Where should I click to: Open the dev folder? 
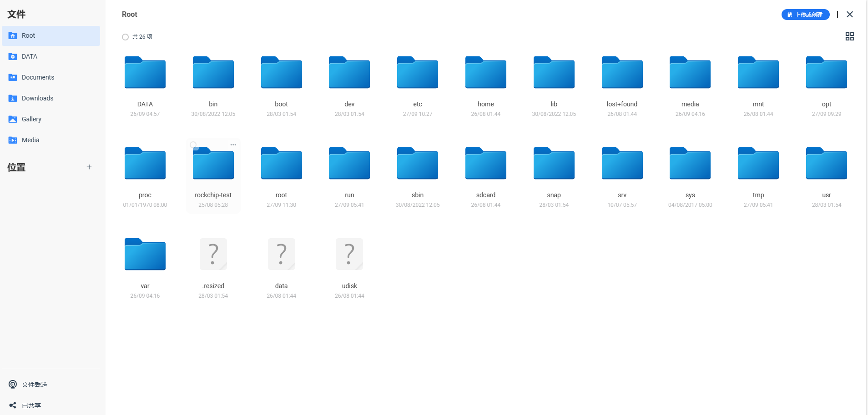(x=349, y=72)
